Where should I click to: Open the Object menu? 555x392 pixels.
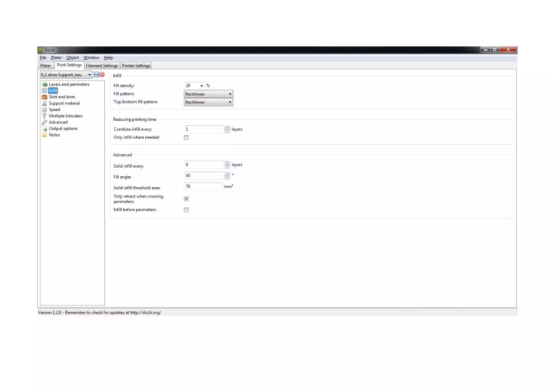click(73, 58)
